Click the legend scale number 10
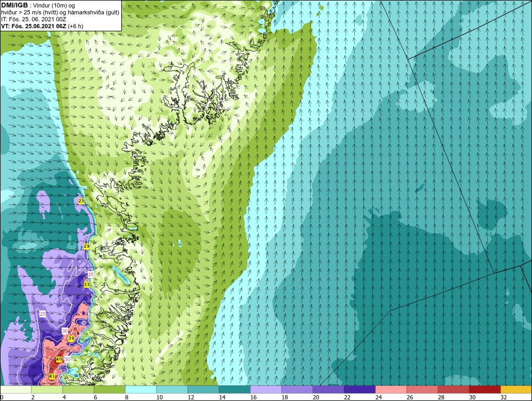 pos(160,397)
